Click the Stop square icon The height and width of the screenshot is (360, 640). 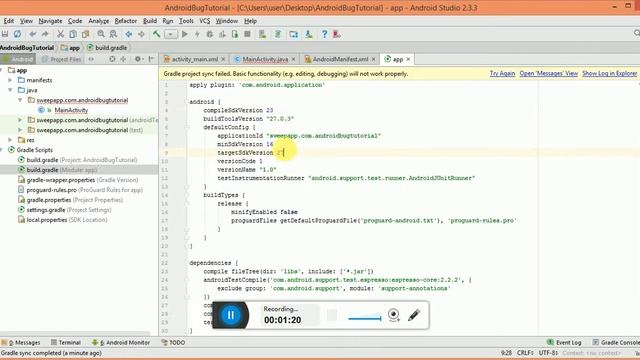tap(247, 34)
